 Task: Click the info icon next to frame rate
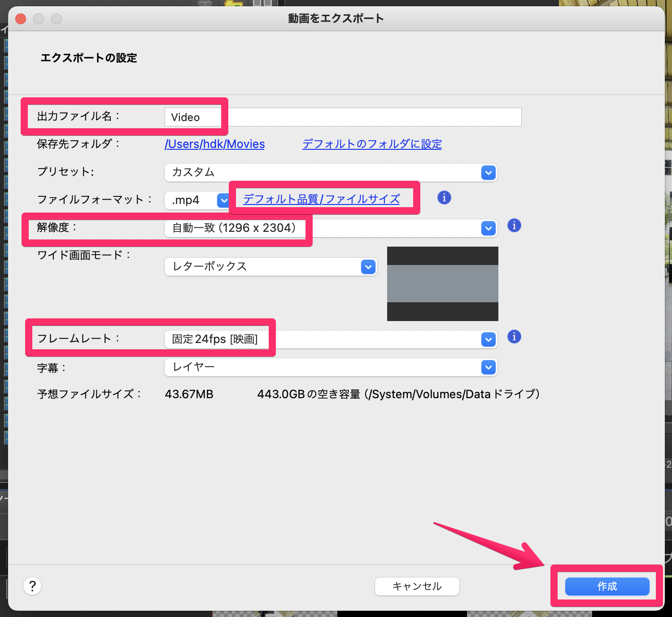click(514, 336)
